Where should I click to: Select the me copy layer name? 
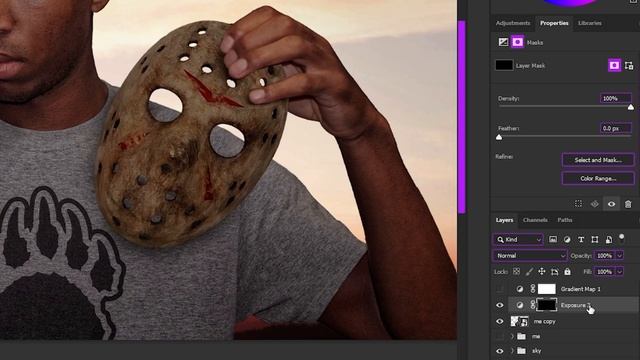pos(544,322)
